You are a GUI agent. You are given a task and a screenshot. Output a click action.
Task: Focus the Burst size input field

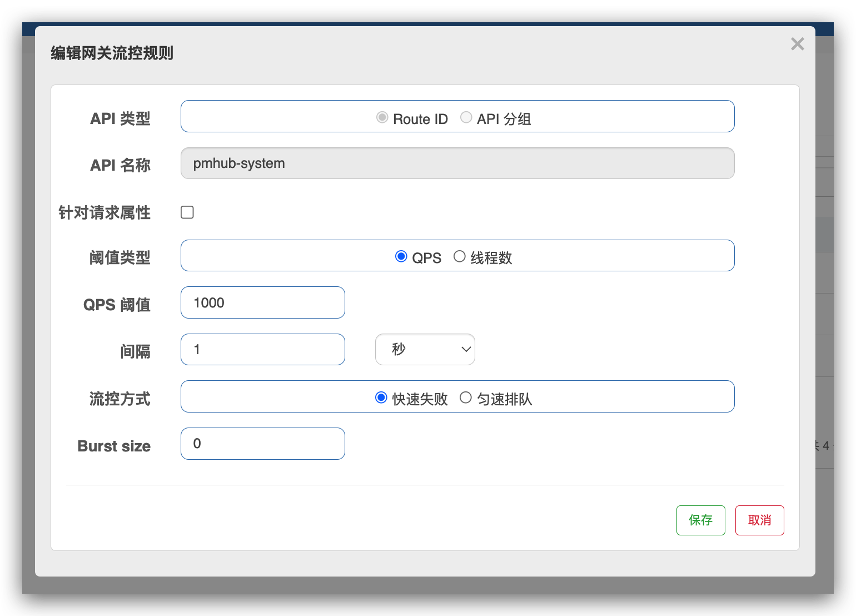click(x=263, y=444)
